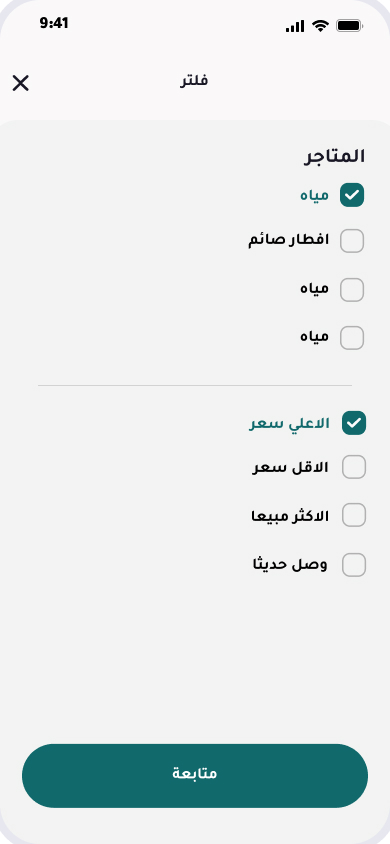Select the وصل حديثا checkbox
Viewport: 390px width, 844px height.
[x=354, y=565]
